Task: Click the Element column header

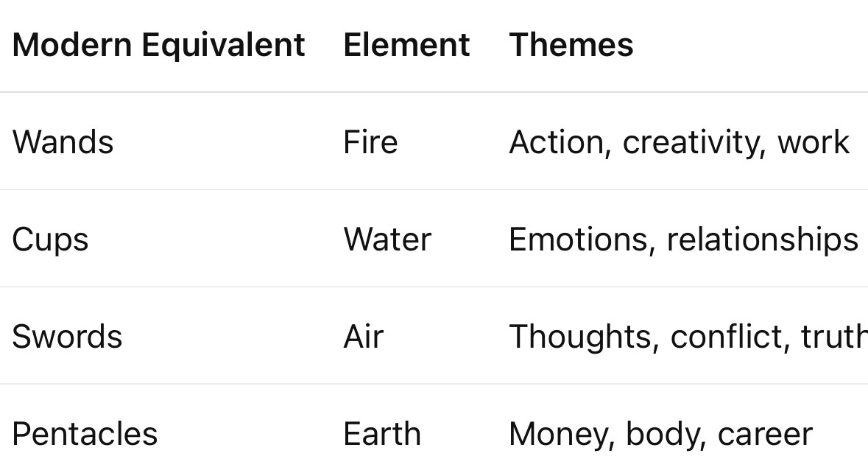Action: [x=406, y=45]
